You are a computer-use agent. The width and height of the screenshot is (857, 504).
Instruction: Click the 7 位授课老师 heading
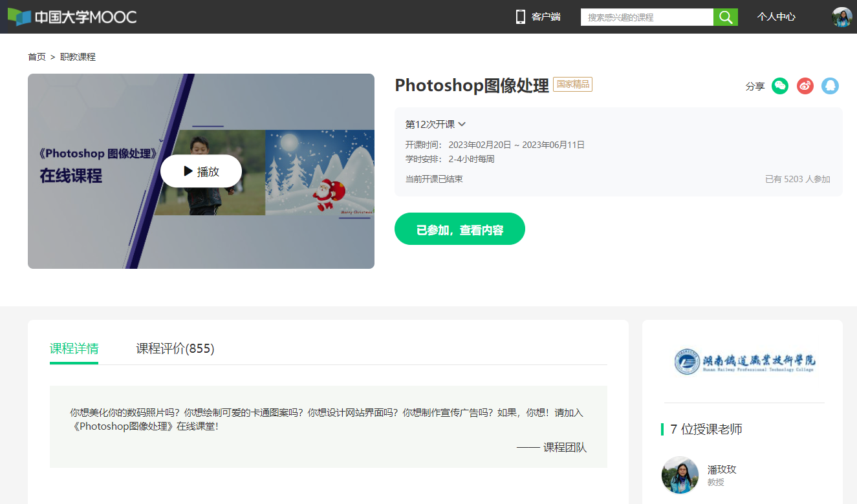706,429
